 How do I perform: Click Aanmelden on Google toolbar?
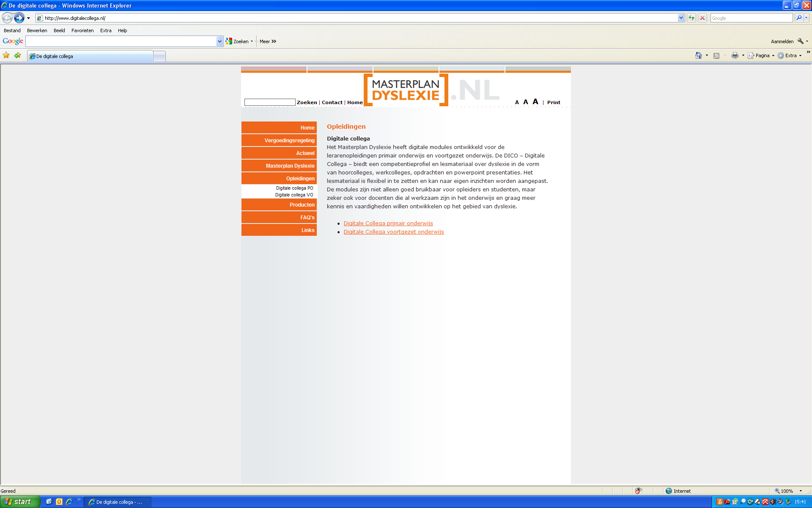point(782,41)
